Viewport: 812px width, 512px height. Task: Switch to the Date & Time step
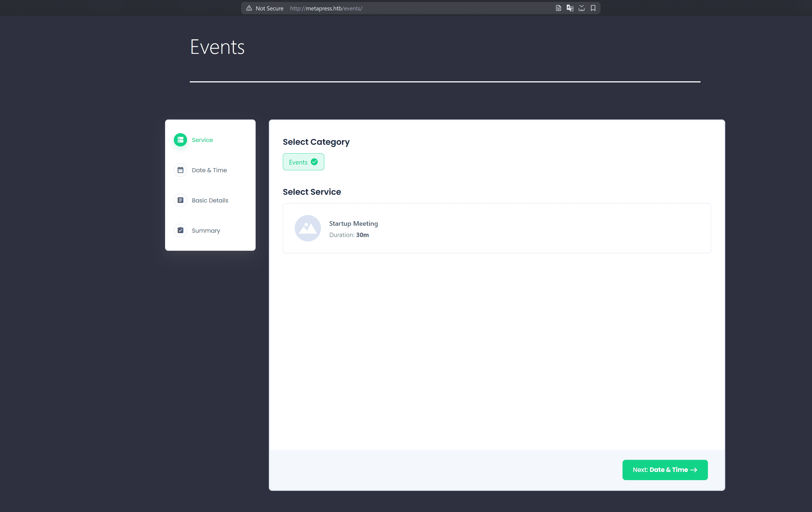tap(210, 170)
